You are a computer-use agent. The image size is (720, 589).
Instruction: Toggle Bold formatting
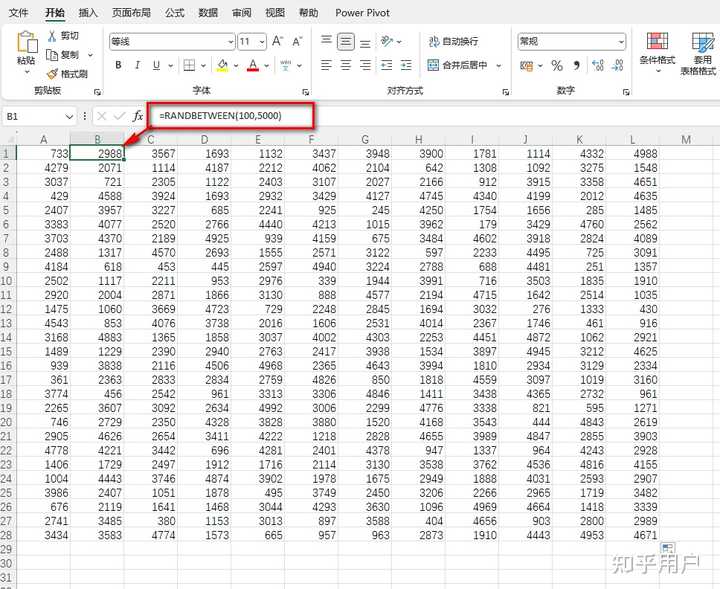[118, 65]
